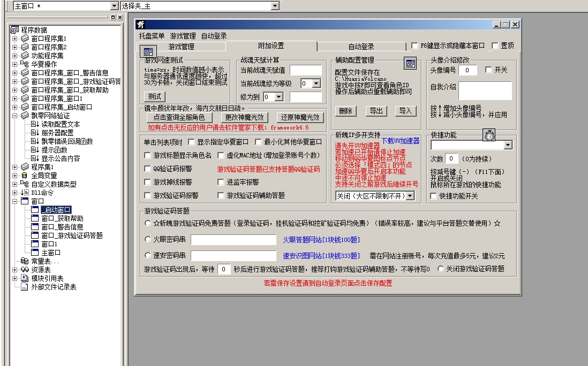
Task: Click the 模块引用表 icon
Action: pyautogui.click(x=25, y=278)
